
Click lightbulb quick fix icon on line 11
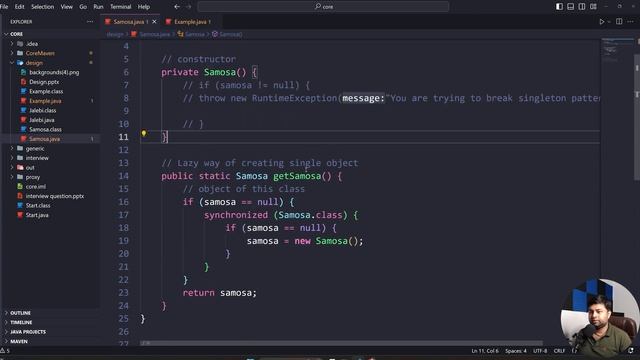click(144, 133)
